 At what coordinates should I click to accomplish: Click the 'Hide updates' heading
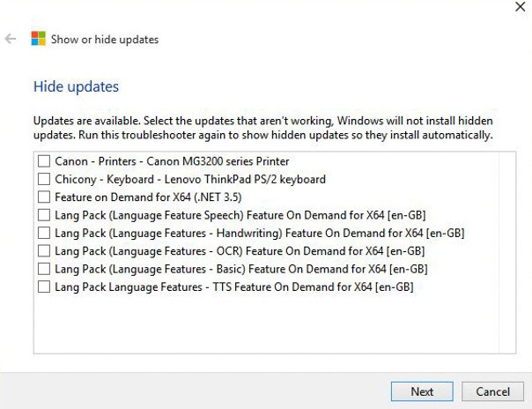76,87
